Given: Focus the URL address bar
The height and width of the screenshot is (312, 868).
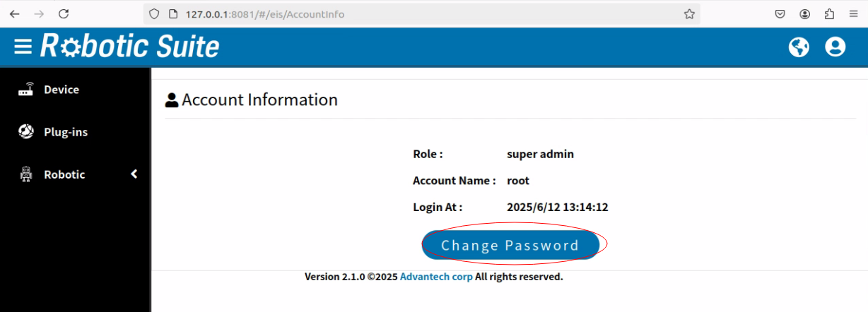Looking at the screenshot, I should 424,14.
